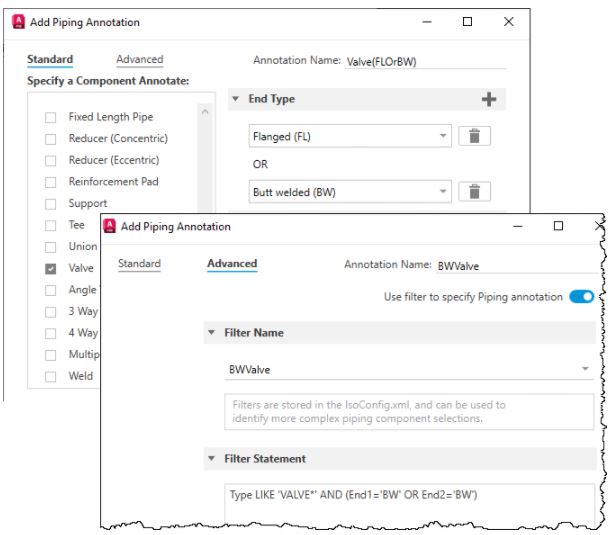Check the Reducer (Eccentric) checkbox
Screen dimensions: 613x535
coord(50,161)
